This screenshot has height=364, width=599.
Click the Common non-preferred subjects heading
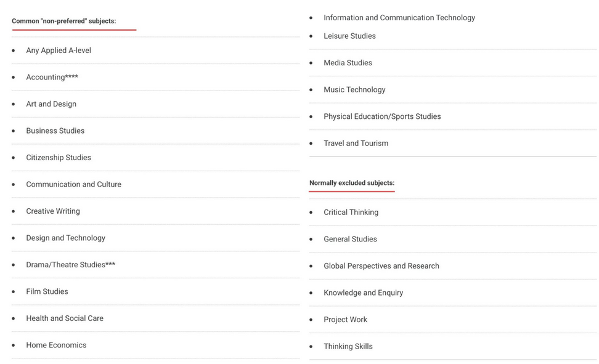click(x=64, y=21)
